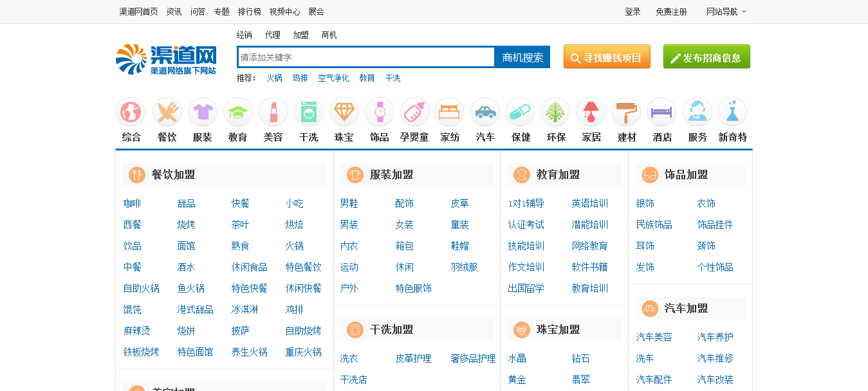868x391 pixels.
Task: Select the 饰品 watch icon
Action: 379,111
